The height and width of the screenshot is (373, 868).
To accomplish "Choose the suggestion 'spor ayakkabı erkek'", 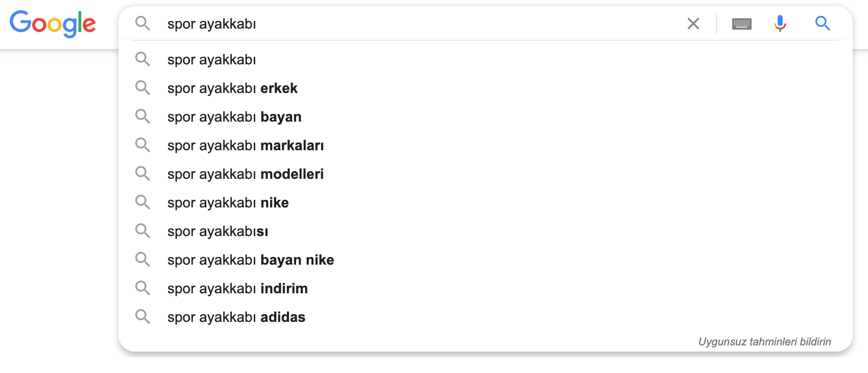I will [485, 88].
